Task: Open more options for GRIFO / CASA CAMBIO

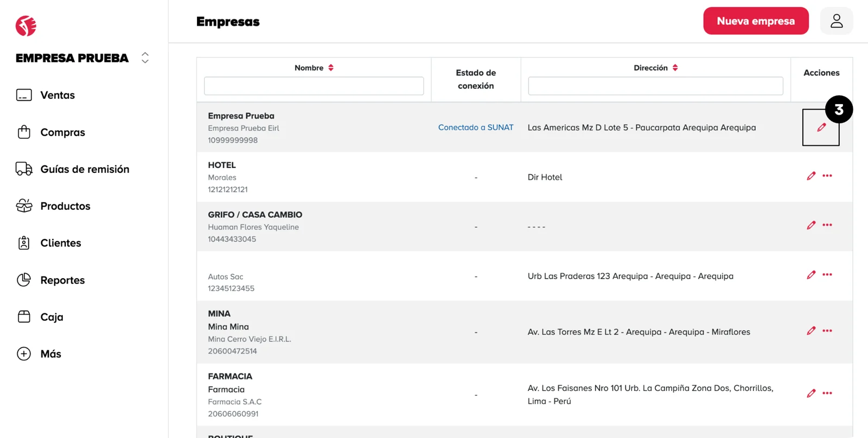Action: (827, 225)
